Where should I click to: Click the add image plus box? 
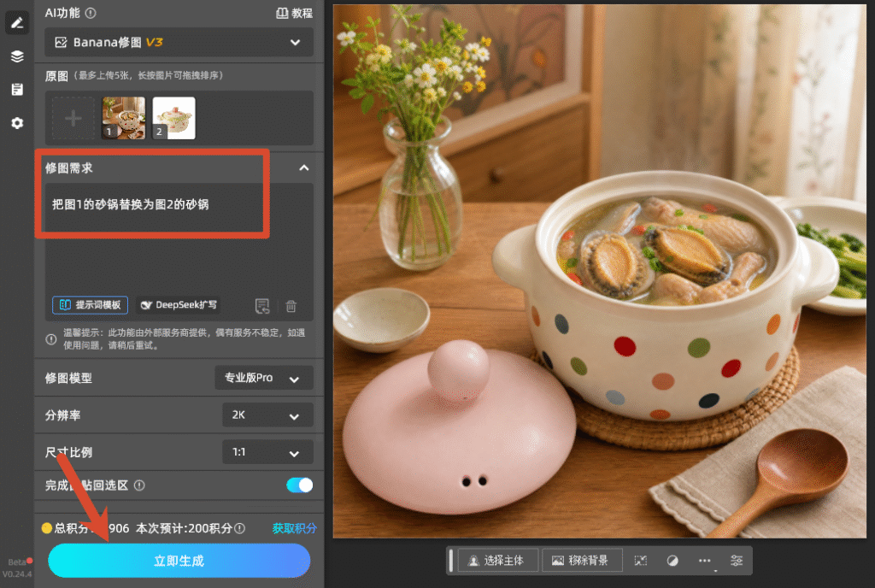click(73, 118)
